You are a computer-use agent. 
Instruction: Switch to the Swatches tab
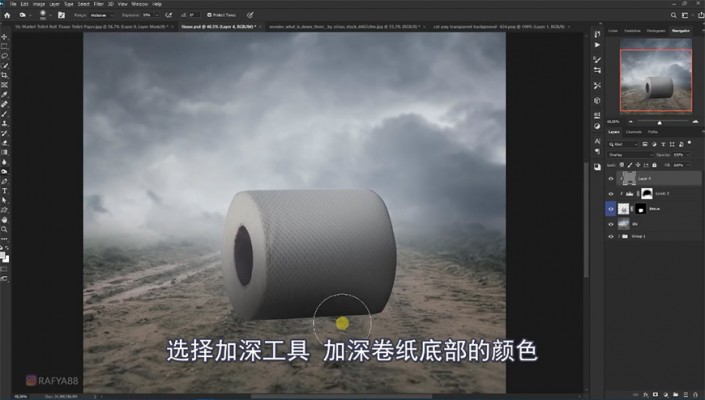632,31
